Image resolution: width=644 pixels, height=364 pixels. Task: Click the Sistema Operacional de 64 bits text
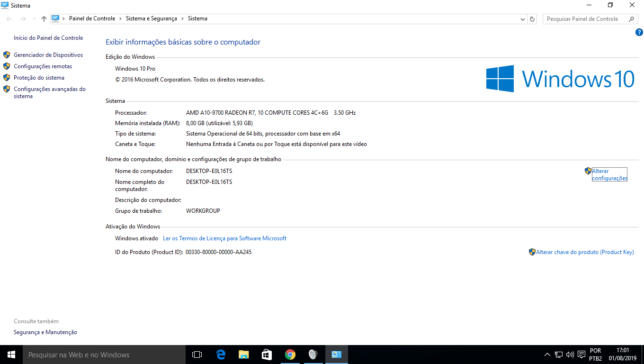[x=263, y=134]
